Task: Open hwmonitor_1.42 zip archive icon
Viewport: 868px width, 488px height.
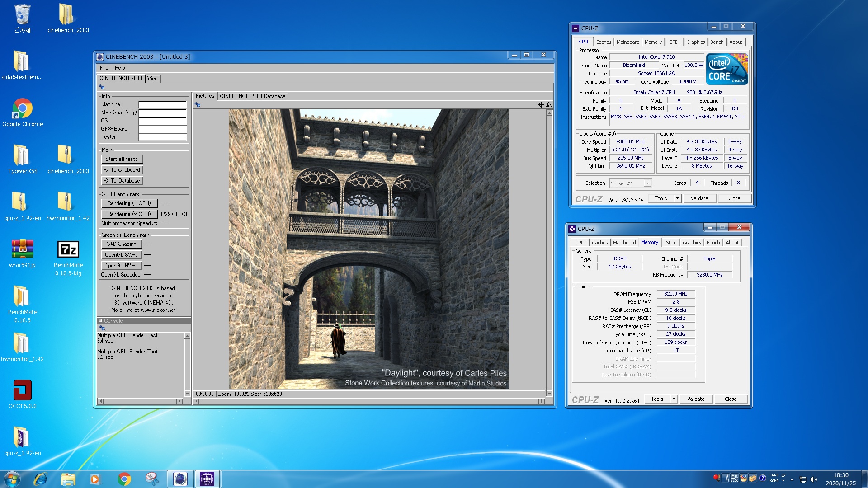Action: (x=68, y=206)
